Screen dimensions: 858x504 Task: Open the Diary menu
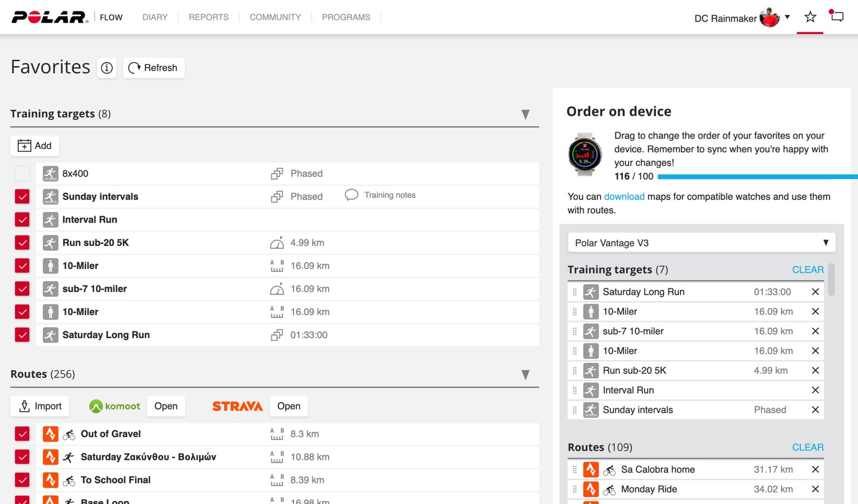[155, 17]
